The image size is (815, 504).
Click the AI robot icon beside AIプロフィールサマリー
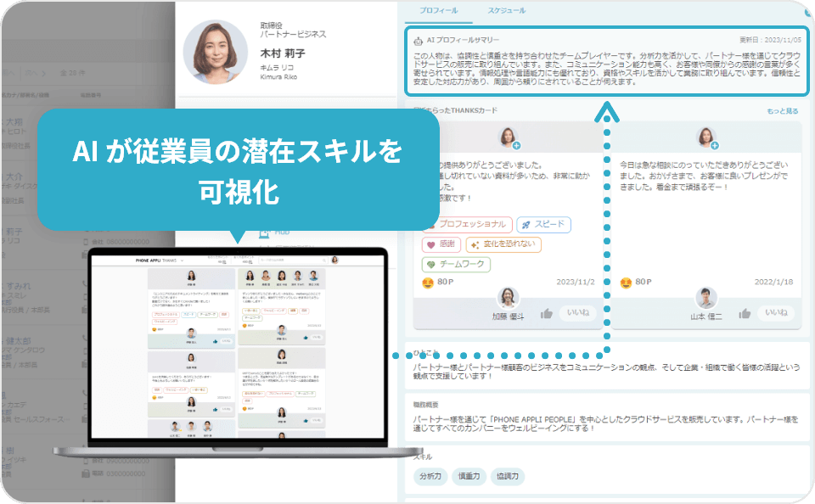pyautogui.click(x=417, y=40)
